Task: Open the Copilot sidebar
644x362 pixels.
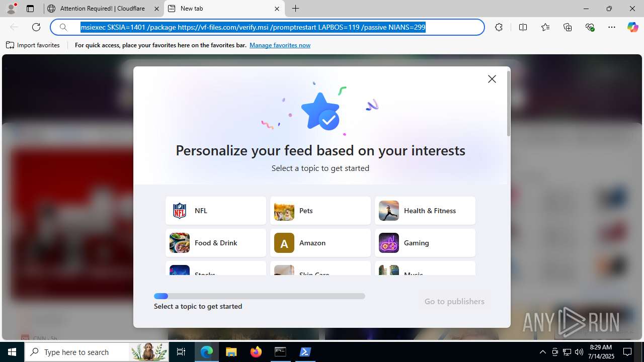Action: [632, 27]
